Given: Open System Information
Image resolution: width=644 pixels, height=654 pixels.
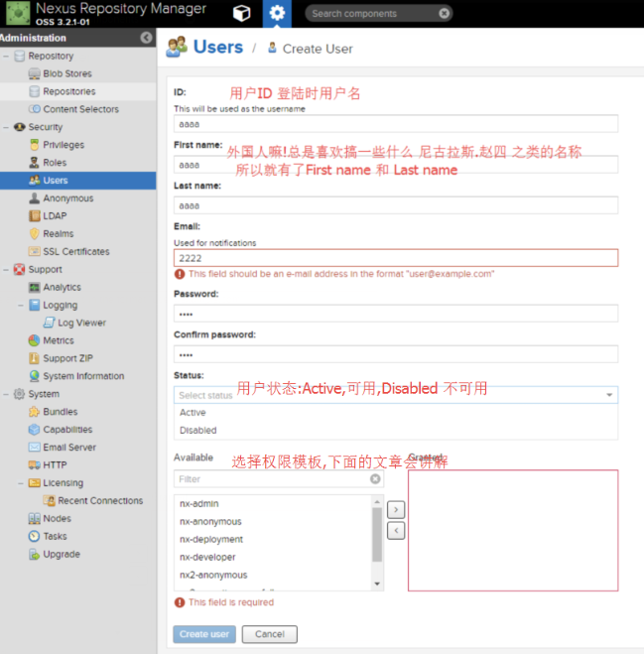Looking at the screenshot, I should coord(83,376).
